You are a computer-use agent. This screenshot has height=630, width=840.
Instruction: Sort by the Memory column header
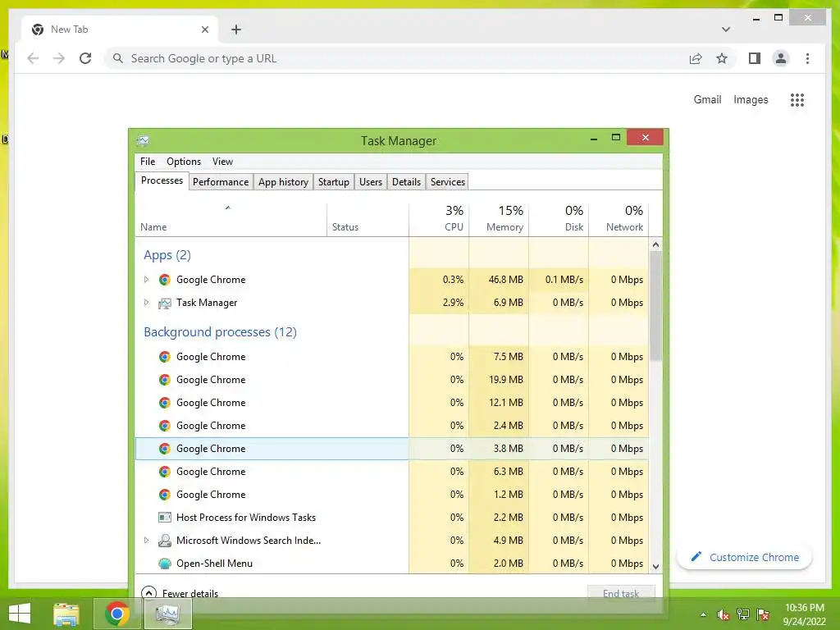tap(499, 219)
